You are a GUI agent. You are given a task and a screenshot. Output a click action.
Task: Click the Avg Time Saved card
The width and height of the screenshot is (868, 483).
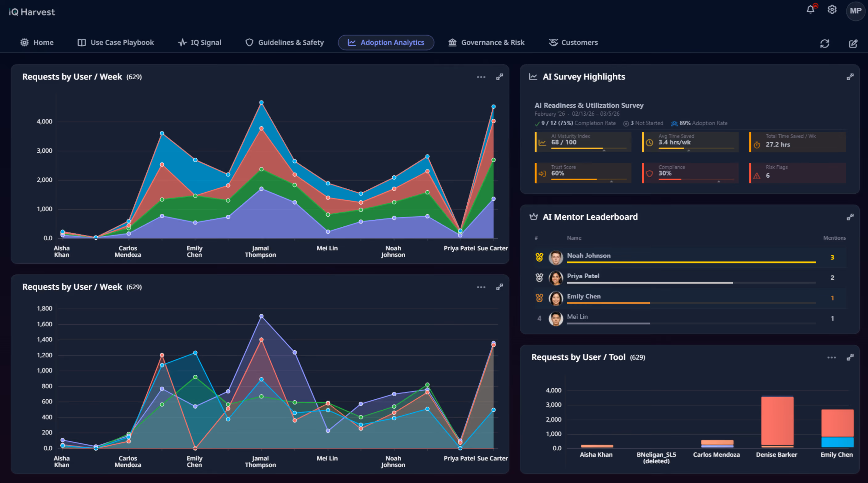(x=690, y=142)
